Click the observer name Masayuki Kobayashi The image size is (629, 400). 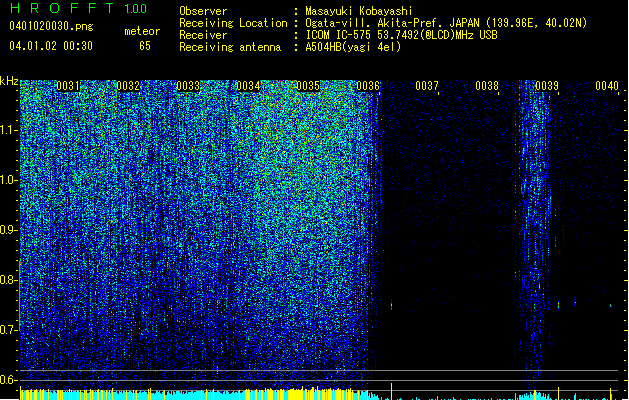(359, 11)
